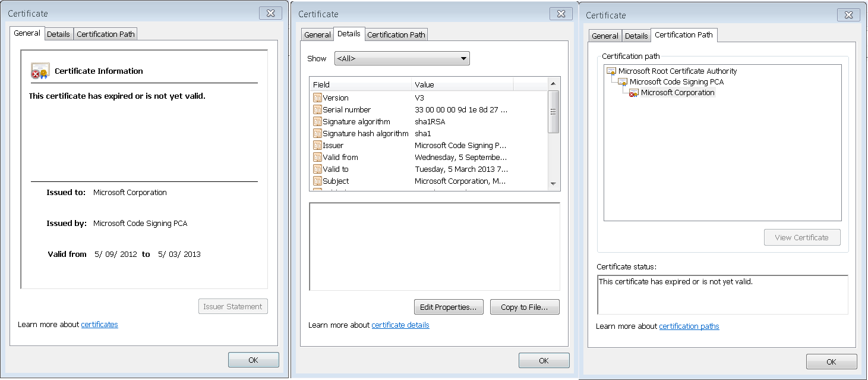The width and height of the screenshot is (868, 380).
Task: Close the left Certificate window
Action: point(270,13)
